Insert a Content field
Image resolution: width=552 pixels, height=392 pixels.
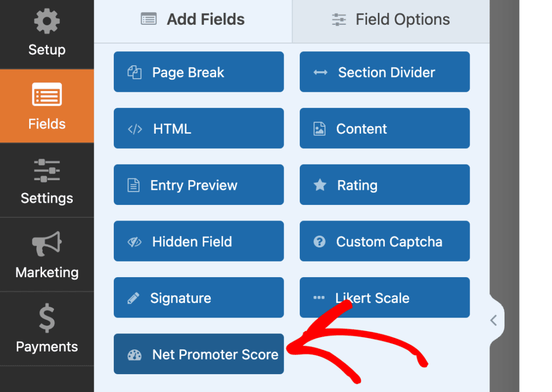pos(384,128)
